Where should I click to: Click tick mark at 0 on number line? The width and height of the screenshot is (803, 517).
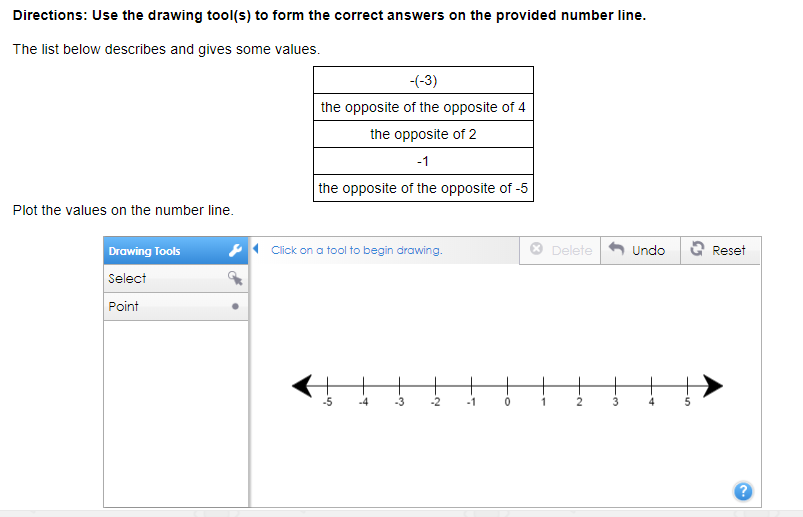click(508, 386)
